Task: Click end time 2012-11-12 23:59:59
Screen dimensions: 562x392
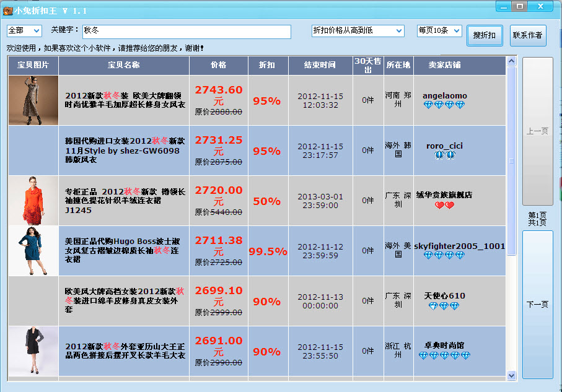Action: point(320,251)
